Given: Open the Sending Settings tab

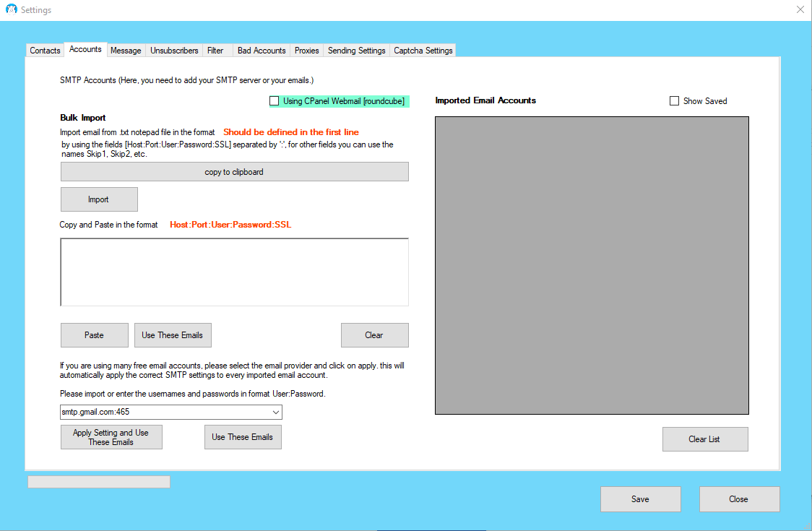Looking at the screenshot, I should point(356,51).
